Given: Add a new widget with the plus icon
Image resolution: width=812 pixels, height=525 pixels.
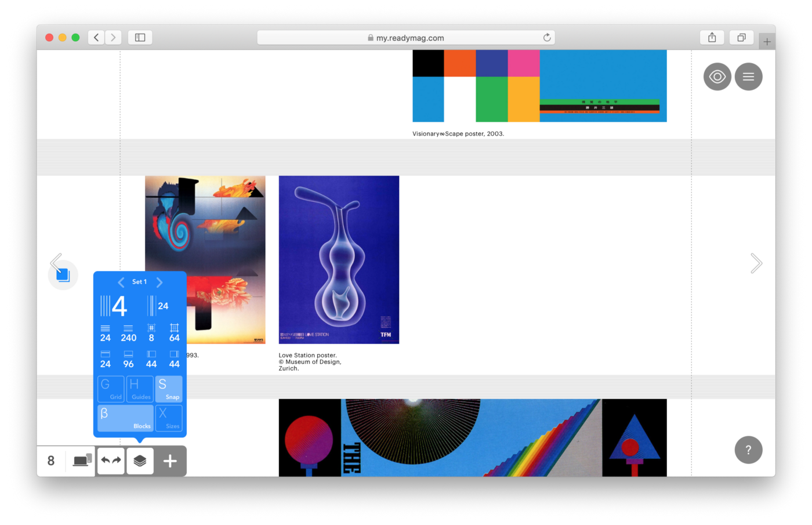Looking at the screenshot, I should click(x=170, y=461).
